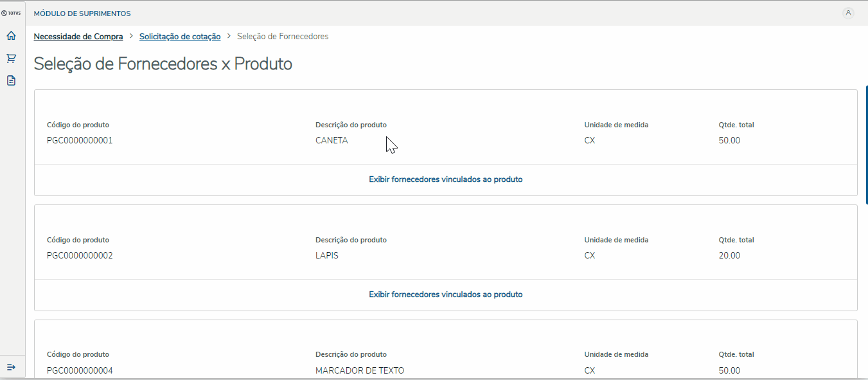Navigate to Necessidade de Compra breadcrumb

pyautogui.click(x=78, y=37)
